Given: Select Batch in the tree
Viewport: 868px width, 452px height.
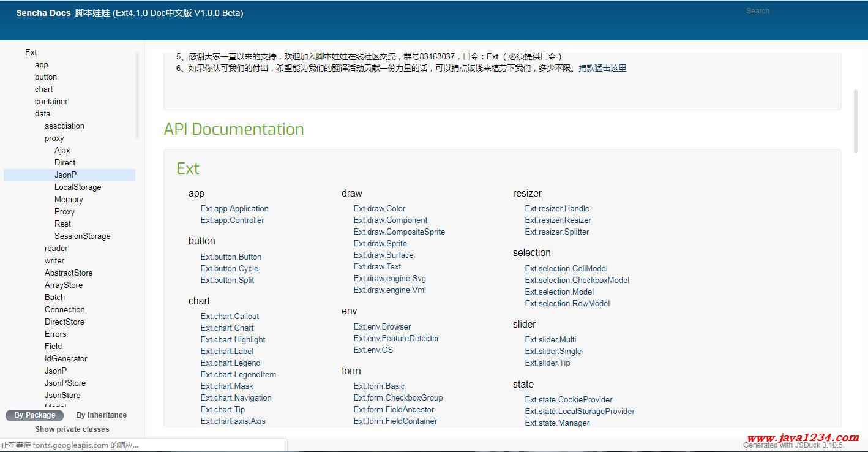Looking at the screenshot, I should click(54, 298).
